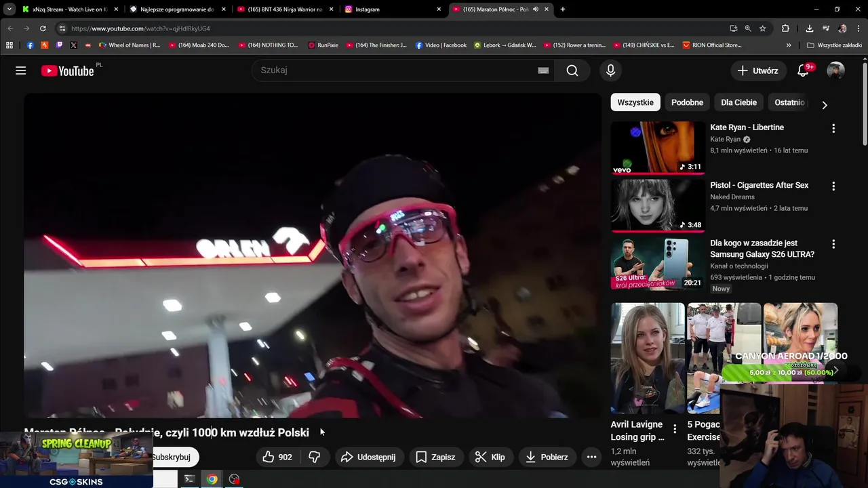Bookmark this page with star icon
The height and width of the screenshot is (488, 868).
pyautogui.click(x=763, y=28)
